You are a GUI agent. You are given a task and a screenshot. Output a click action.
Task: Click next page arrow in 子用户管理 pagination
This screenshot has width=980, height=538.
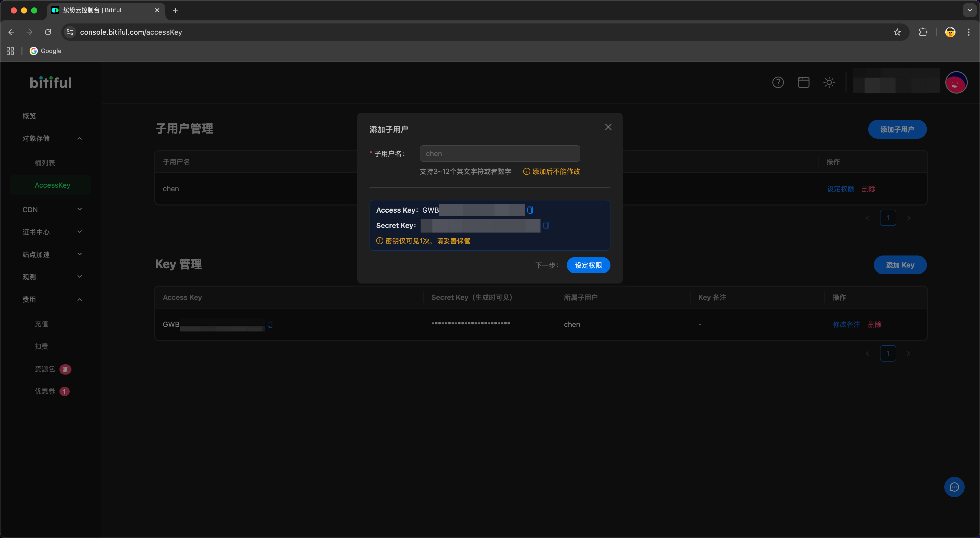pos(909,218)
